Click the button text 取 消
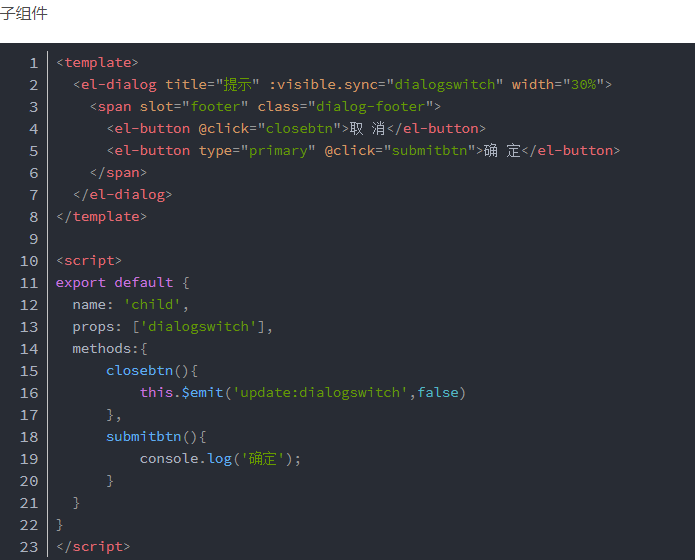The width and height of the screenshot is (695, 560). [367, 129]
